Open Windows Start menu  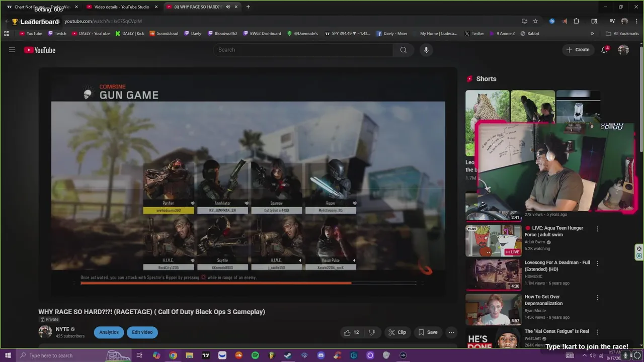[8, 355]
